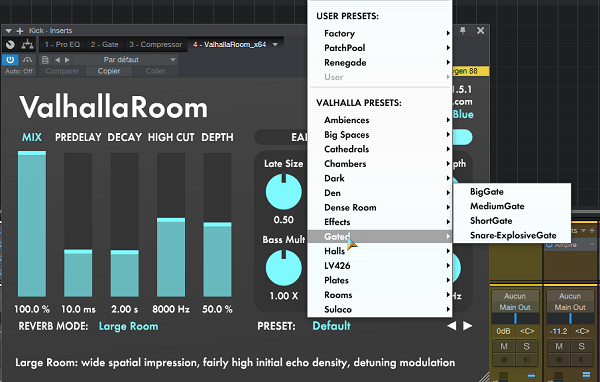The image size is (600, 382).
Task: Open the Rooms preset category
Action: click(x=380, y=295)
